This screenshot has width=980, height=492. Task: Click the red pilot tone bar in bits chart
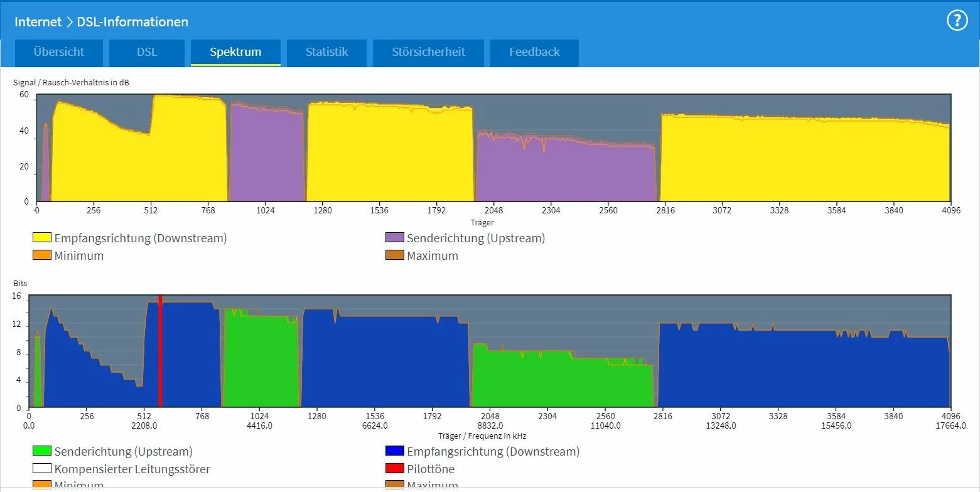click(x=160, y=351)
